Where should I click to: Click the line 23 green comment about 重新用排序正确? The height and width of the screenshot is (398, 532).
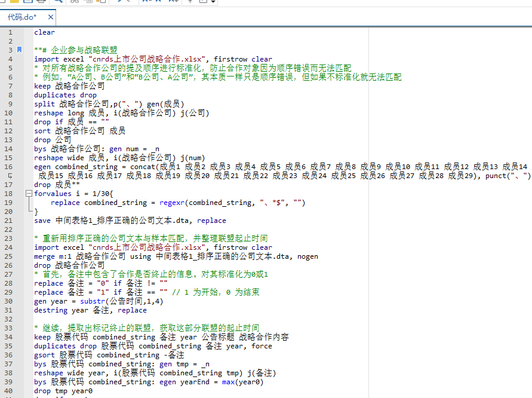tap(151, 238)
